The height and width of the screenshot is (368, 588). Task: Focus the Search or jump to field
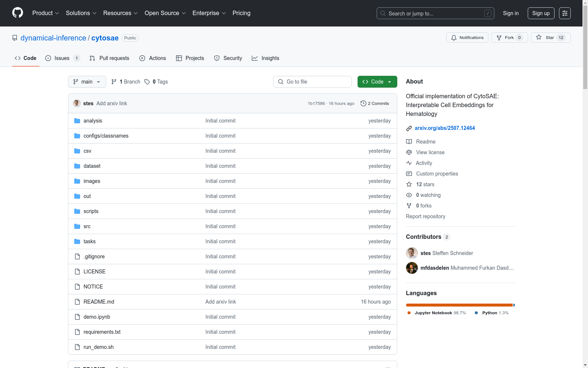(435, 13)
